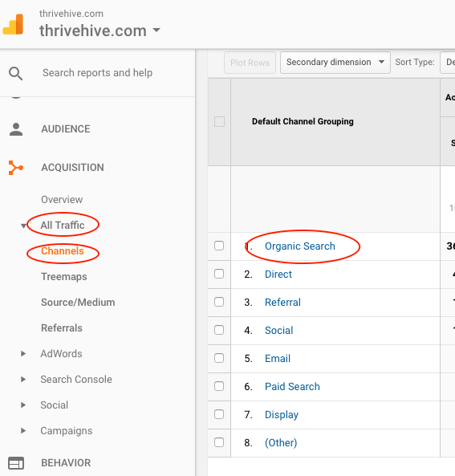The height and width of the screenshot is (476, 455).
Task: Select the All Traffic menu item
Action: click(63, 226)
